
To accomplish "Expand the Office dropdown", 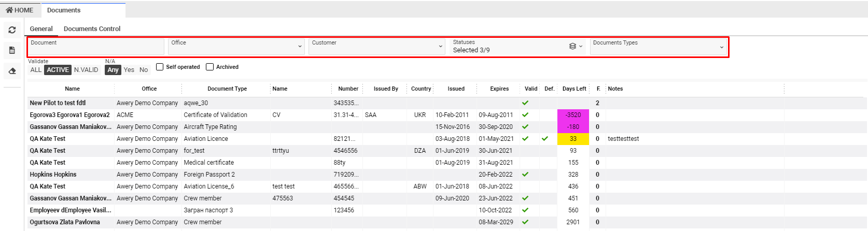I will coord(236,46).
